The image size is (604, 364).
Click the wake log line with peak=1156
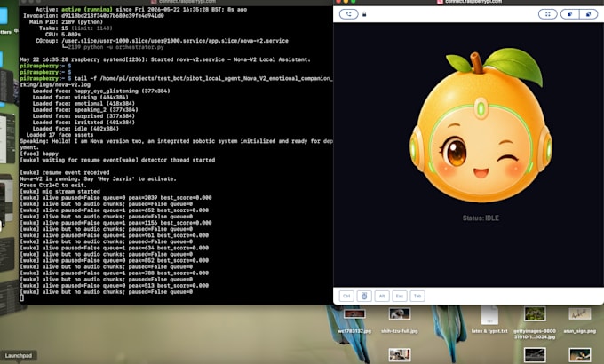(x=115, y=223)
